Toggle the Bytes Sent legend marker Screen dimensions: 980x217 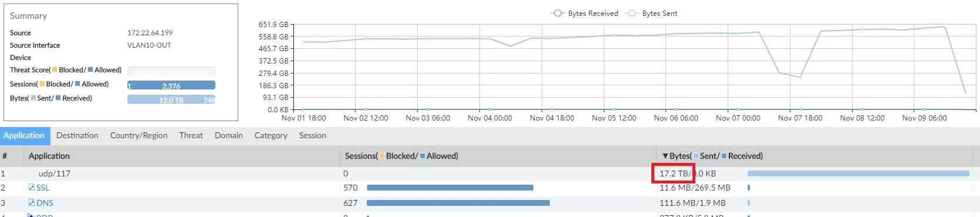coord(632,13)
